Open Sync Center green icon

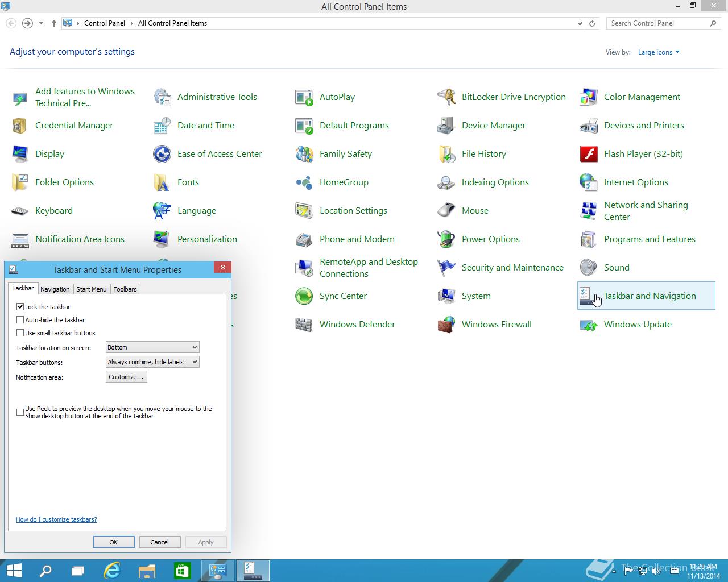click(304, 296)
